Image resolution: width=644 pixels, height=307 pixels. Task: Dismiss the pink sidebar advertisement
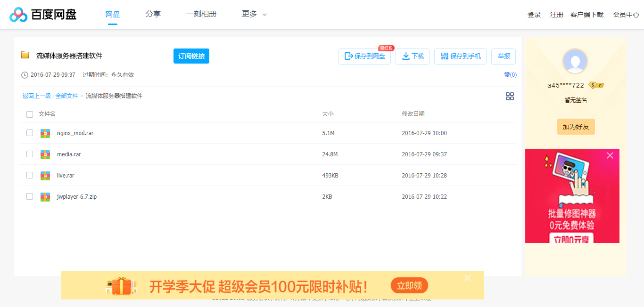[610, 155]
